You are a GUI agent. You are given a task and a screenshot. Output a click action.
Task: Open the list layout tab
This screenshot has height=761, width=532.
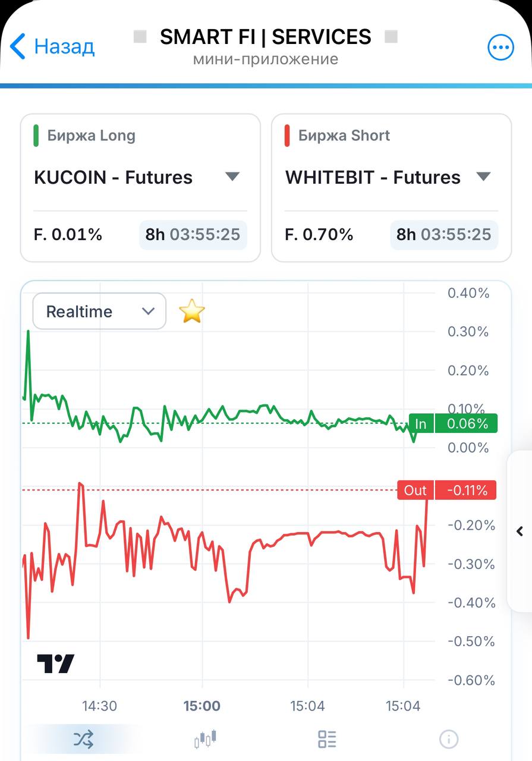tap(327, 739)
